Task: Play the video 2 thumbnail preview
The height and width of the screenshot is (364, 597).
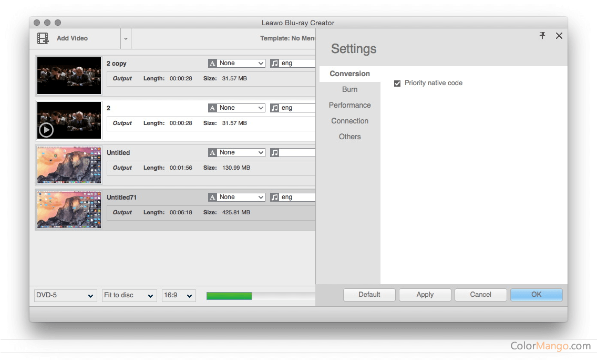Action: pos(46,130)
